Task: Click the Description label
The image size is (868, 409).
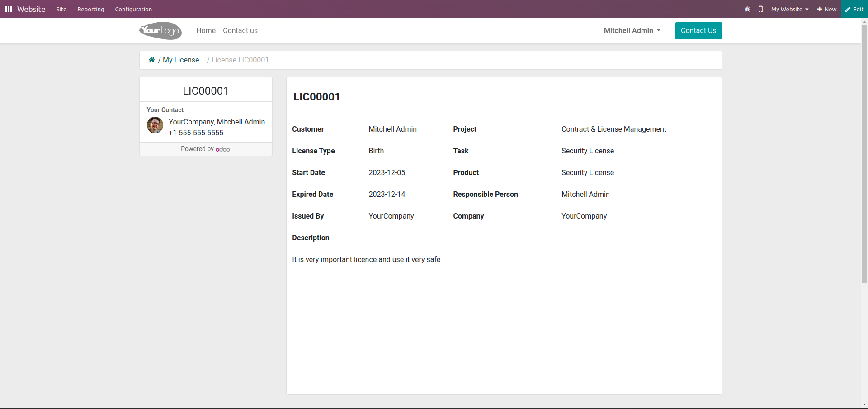Action: coord(311,238)
